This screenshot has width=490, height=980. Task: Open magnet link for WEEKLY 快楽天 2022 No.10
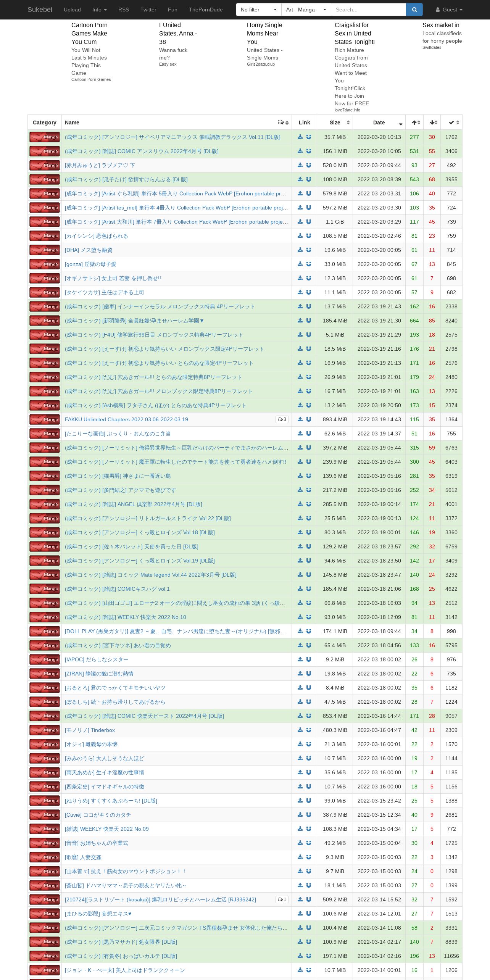309,617
